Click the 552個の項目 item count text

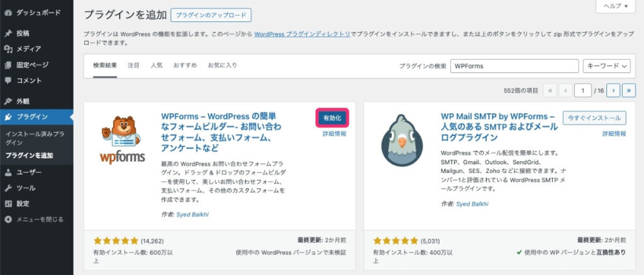[521, 91]
